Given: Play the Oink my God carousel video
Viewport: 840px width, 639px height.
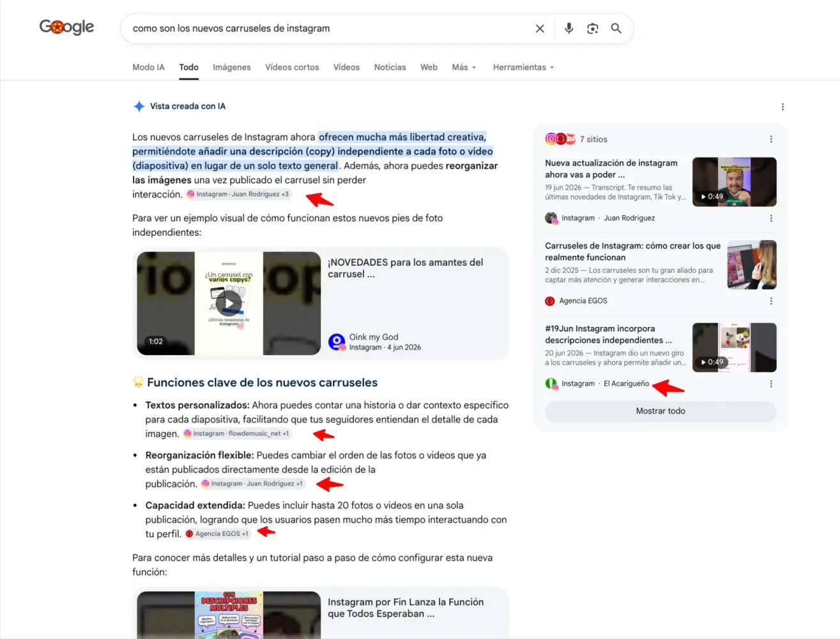Looking at the screenshot, I should coord(229,303).
